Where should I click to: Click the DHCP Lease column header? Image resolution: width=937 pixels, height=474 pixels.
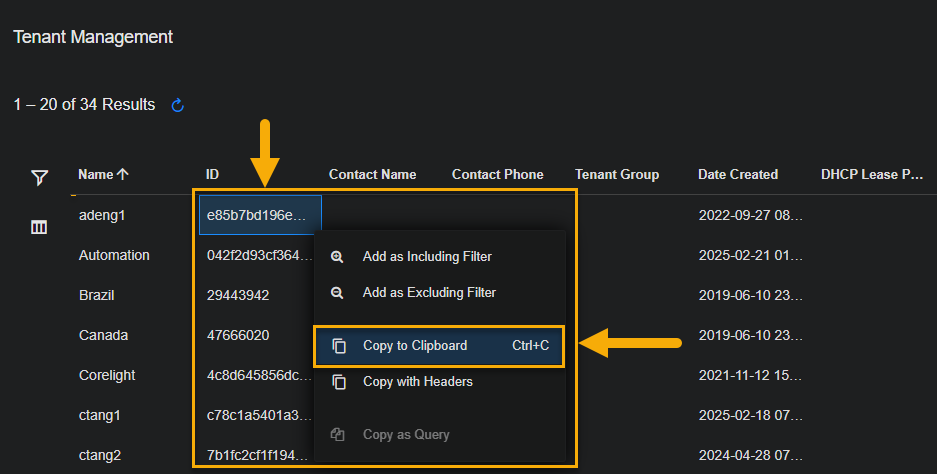coord(871,174)
